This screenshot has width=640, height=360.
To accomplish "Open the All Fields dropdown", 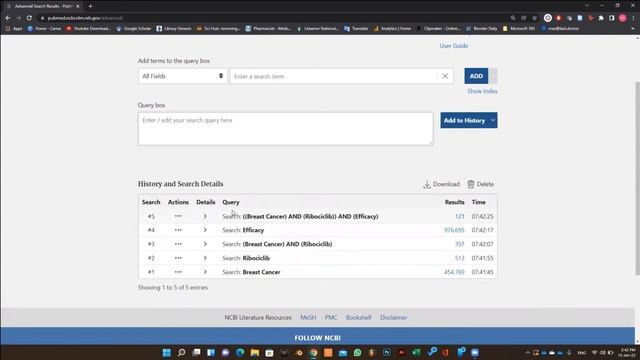I will pos(182,76).
